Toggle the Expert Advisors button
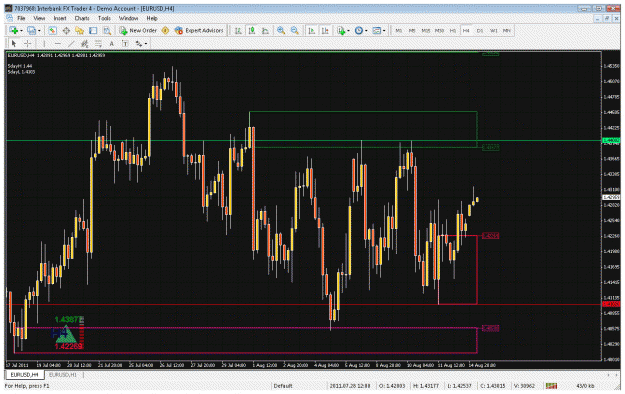Screen dimensions: 625x394 [x=199, y=31]
